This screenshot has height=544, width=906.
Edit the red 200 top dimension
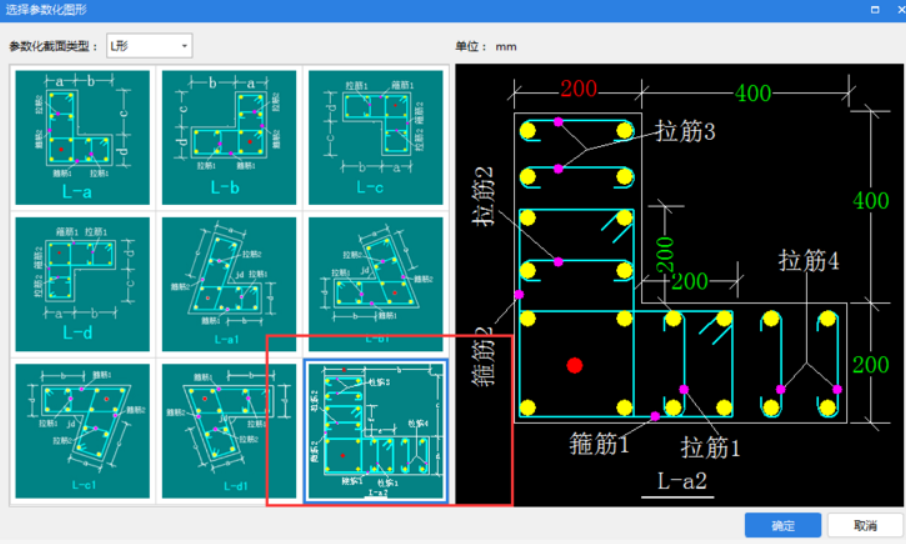[x=578, y=89]
